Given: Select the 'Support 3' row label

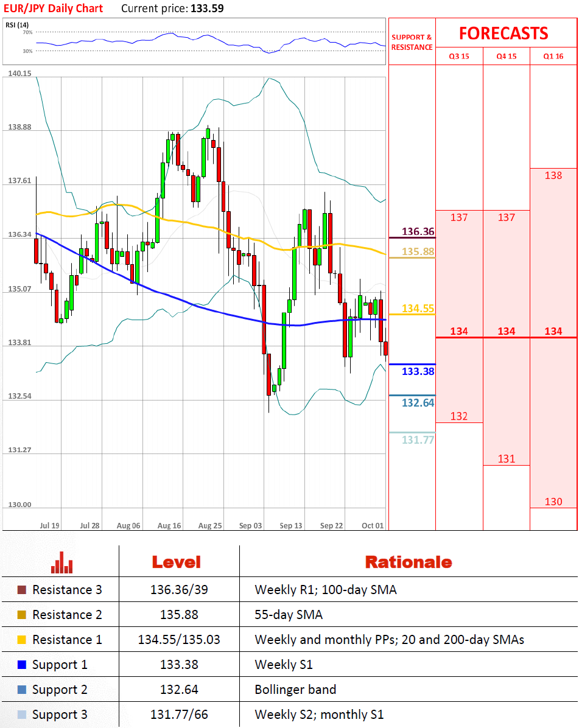Looking at the screenshot, I should tap(60, 715).
